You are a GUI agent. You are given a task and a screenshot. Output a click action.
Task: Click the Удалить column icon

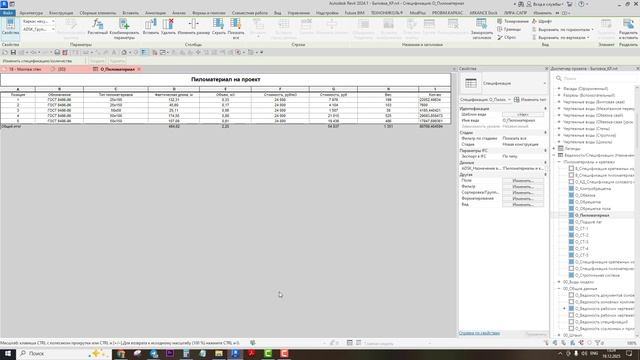[168, 24]
